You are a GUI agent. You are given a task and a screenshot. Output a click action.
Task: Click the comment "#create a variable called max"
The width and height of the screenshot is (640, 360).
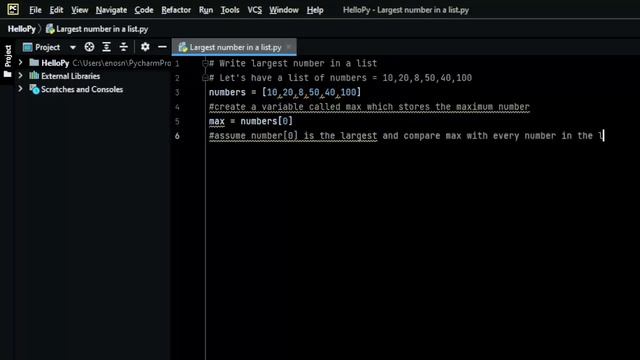click(x=285, y=107)
